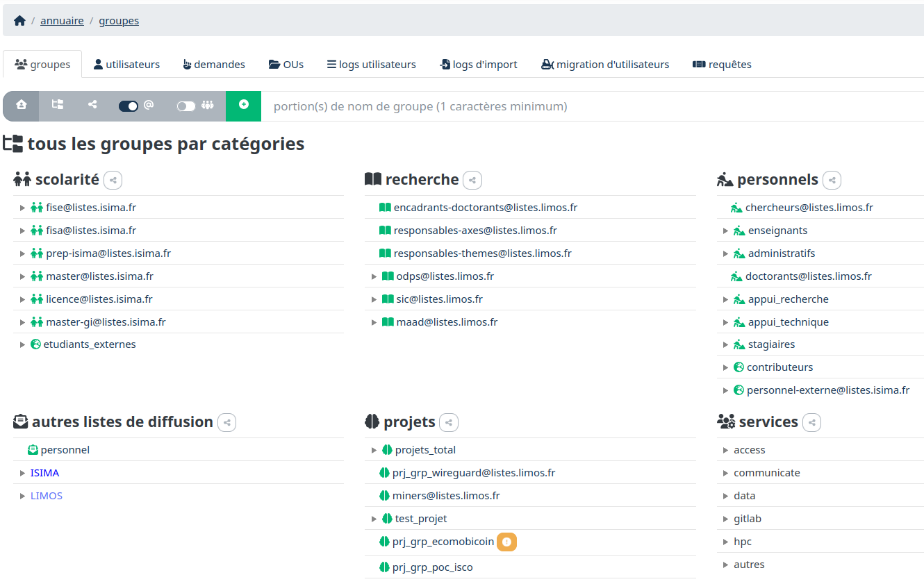Open the logs d'import tab
This screenshot has height=584, width=924.
click(478, 65)
